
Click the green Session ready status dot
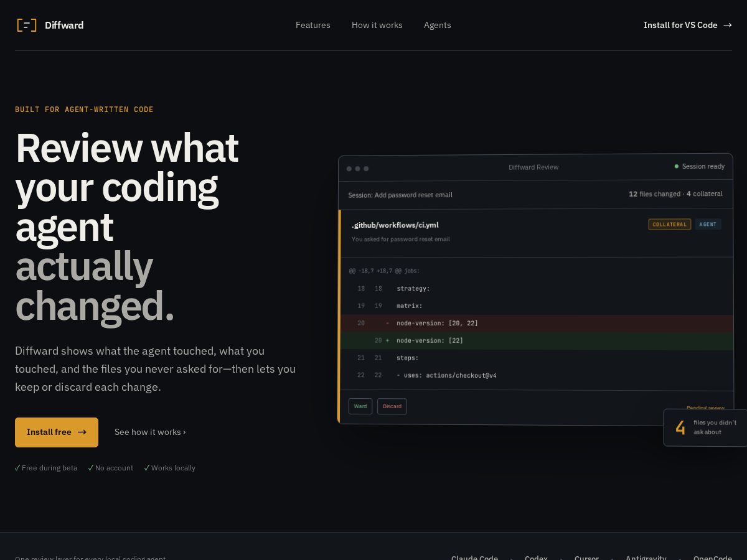click(677, 166)
